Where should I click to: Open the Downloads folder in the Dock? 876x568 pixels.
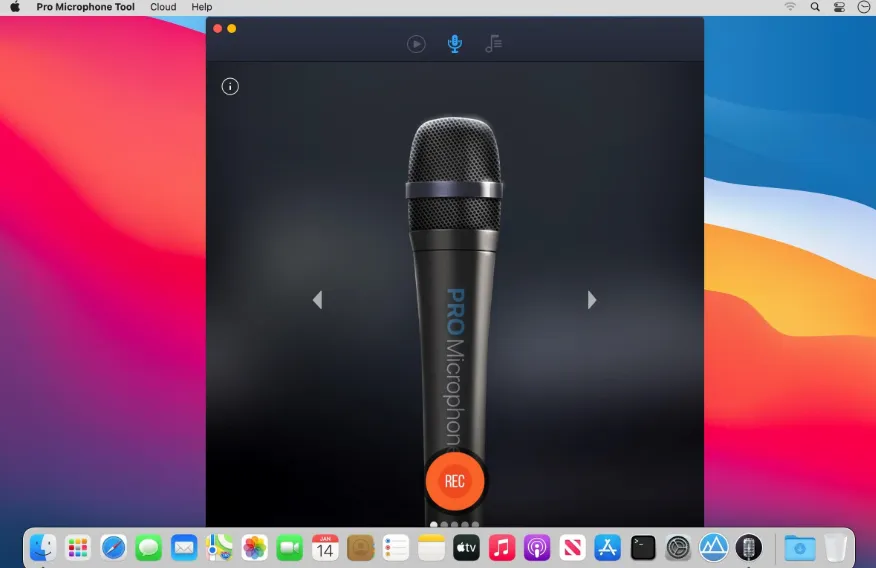(799, 547)
